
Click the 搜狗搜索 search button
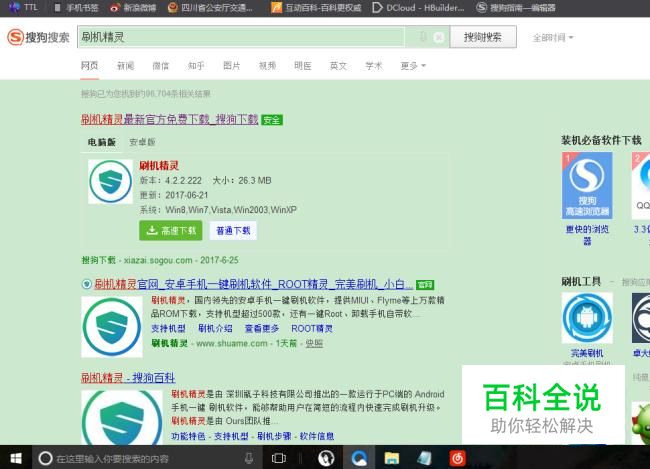pyautogui.click(x=483, y=37)
